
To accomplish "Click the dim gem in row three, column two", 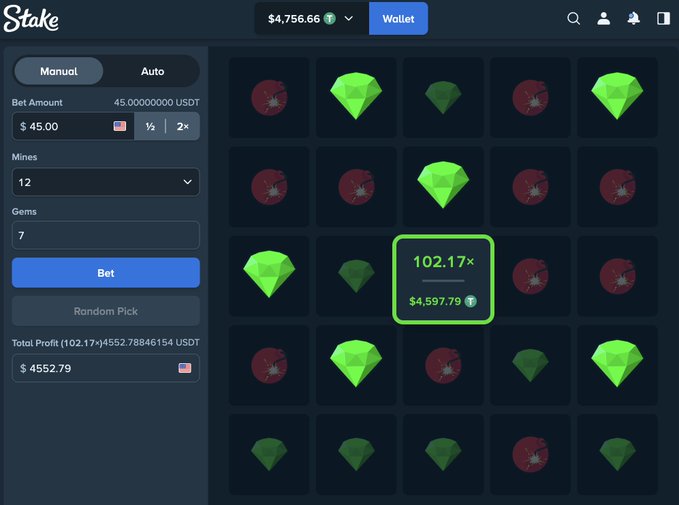I will click(356, 276).
